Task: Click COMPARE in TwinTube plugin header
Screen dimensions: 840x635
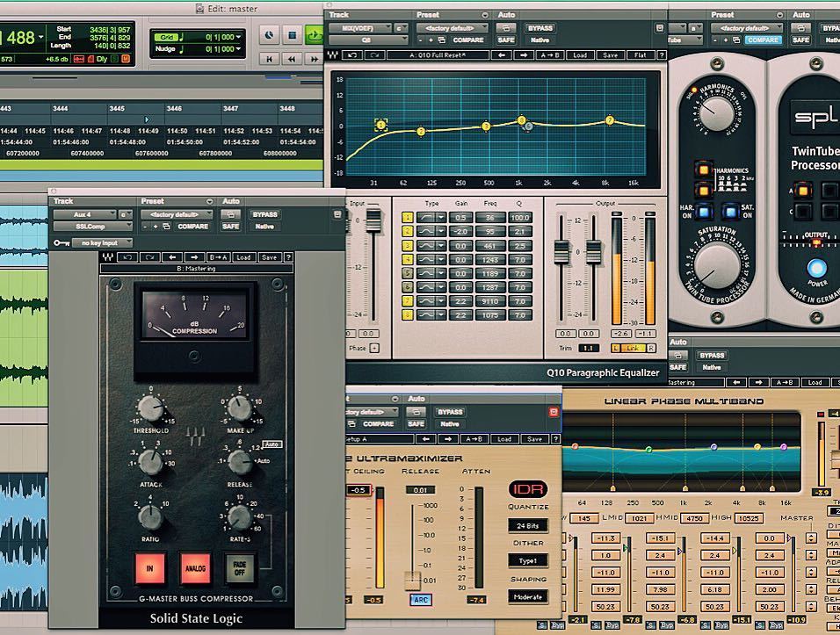Action: tap(763, 40)
